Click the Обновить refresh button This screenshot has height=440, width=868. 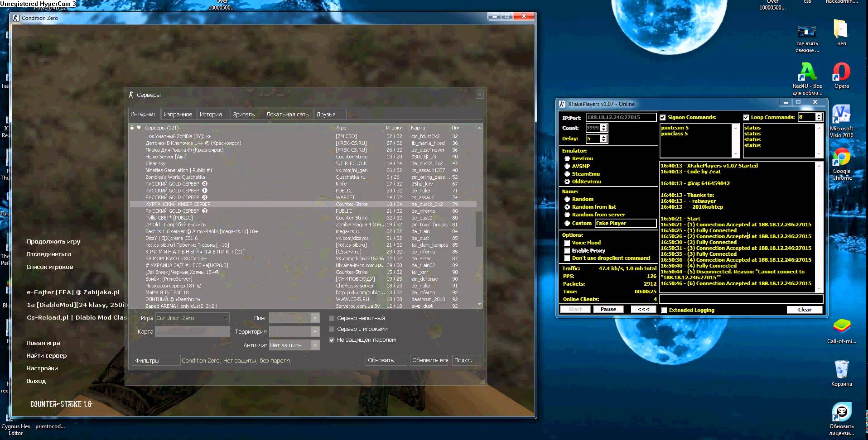(386, 360)
